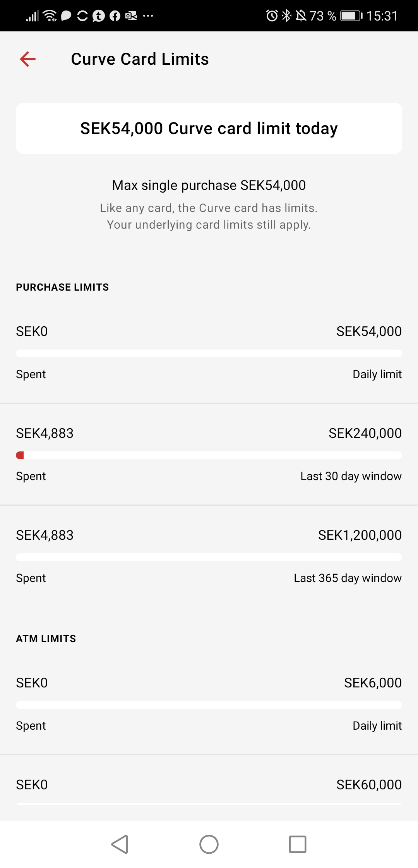Tap the chat bubble notification icon
The width and height of the screenshot is (418, 868).
pos(66,16)
